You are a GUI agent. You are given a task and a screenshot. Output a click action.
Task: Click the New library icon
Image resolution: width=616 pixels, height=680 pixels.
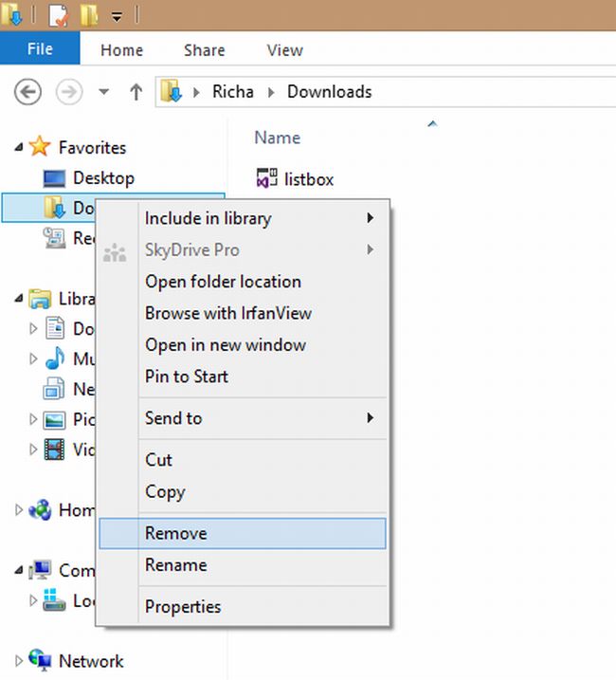pyautogui.click(x=54, y=389)
